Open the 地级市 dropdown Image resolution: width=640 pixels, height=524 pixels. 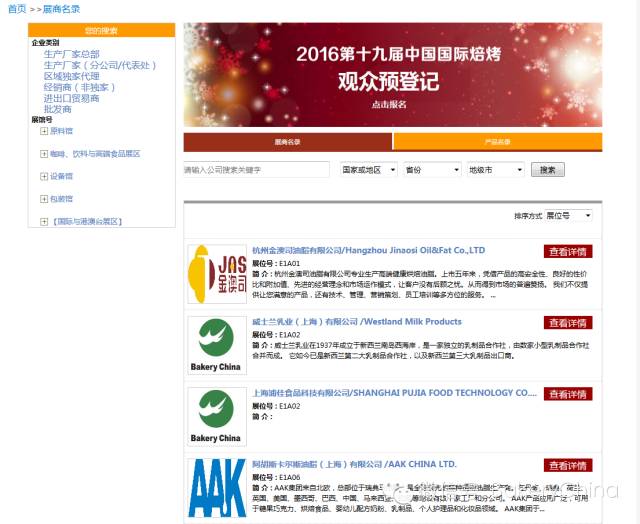pos(496,170)
